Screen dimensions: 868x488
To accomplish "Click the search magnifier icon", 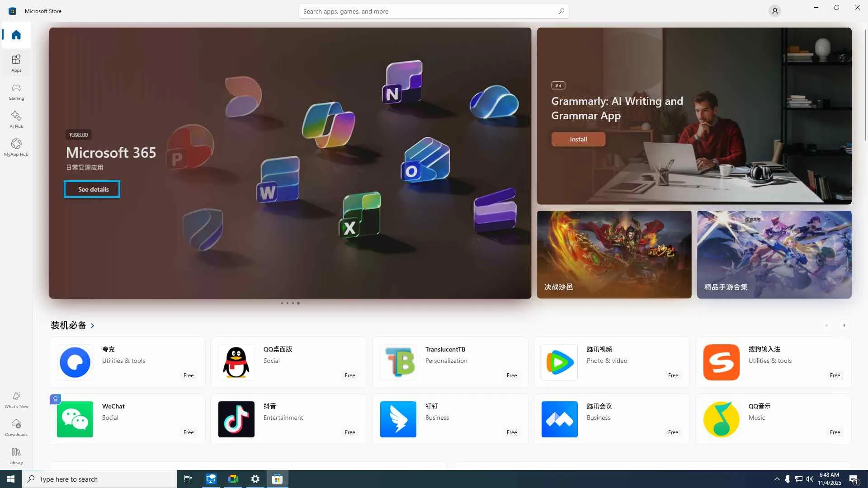I will (x=561, y=11).
